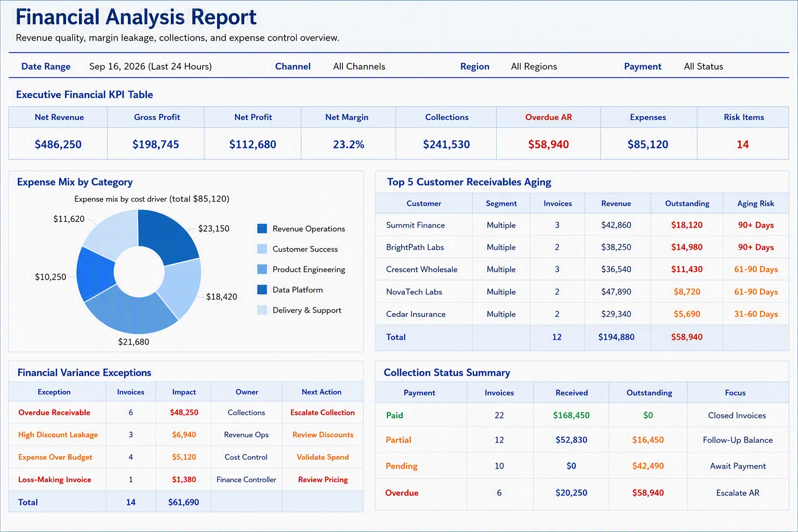Select the $11,620 donut slice label
The width and height of the screenshot is (798, 532).
69,219
